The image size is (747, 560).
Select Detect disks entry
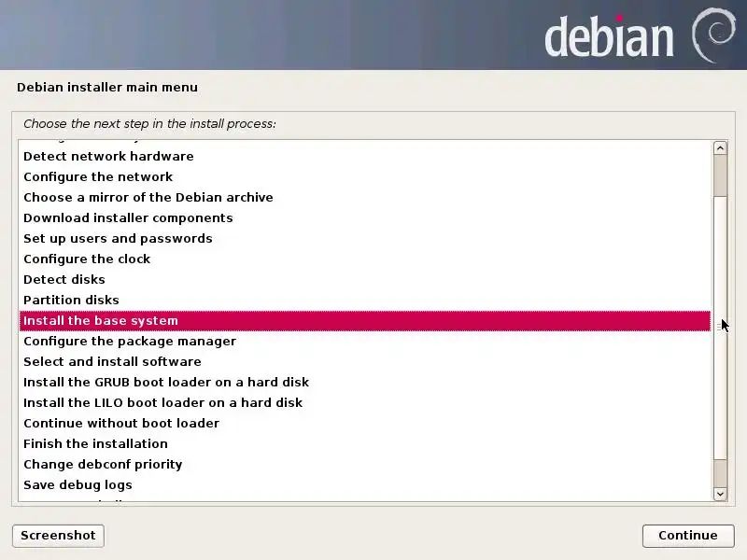click(365, 279)
